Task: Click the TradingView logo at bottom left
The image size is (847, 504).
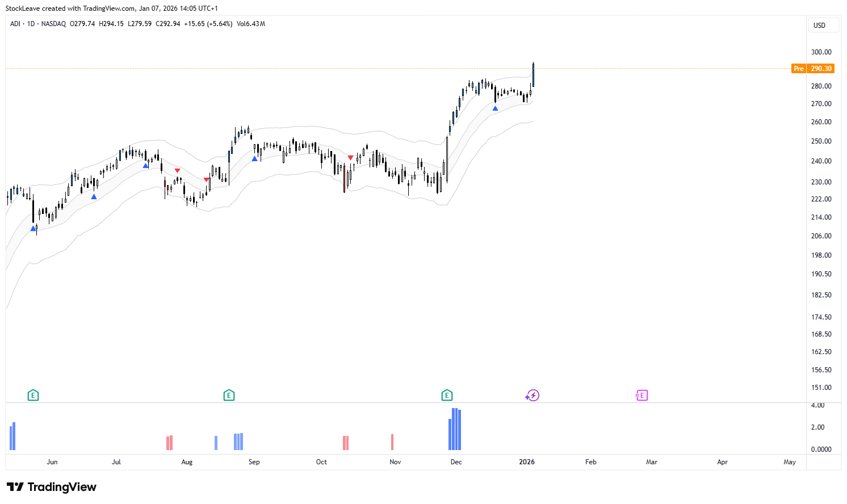Action: [52, 487]
